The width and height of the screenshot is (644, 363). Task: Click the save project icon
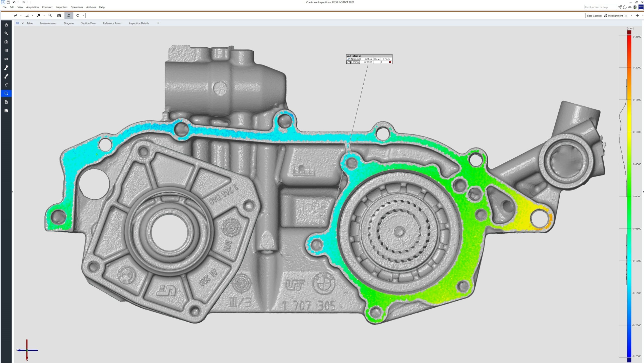pyautogui.click(x=8, y=2)
